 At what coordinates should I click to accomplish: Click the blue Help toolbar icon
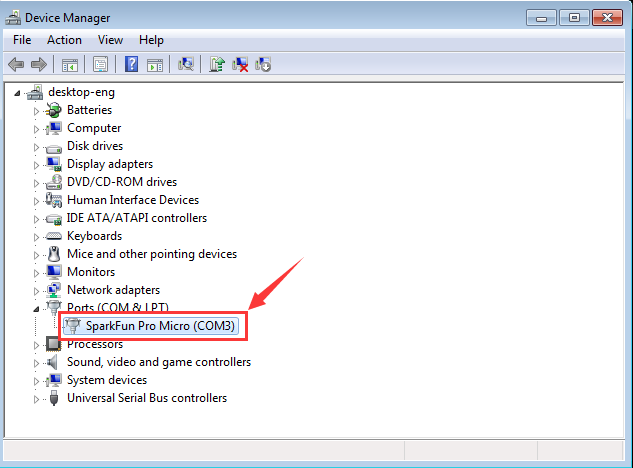[131, 65]
